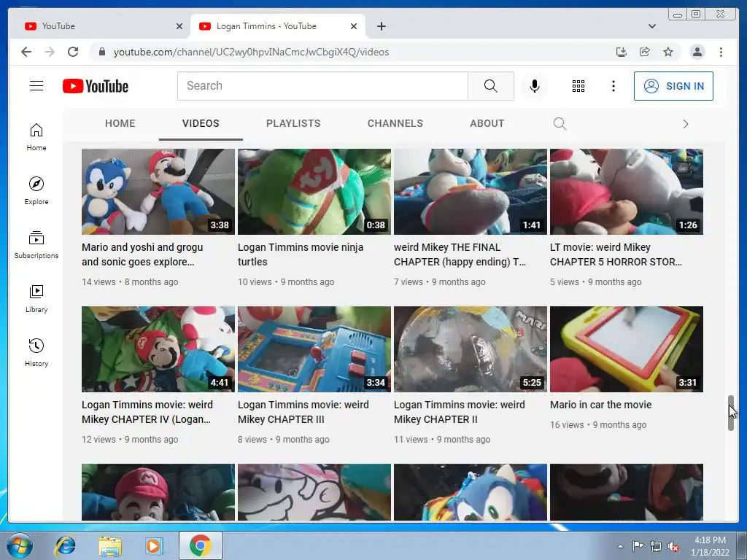This screenshot has height=560, width=747.
Task: Click the Action Center flag tray icon
Action: pos(638,546)
